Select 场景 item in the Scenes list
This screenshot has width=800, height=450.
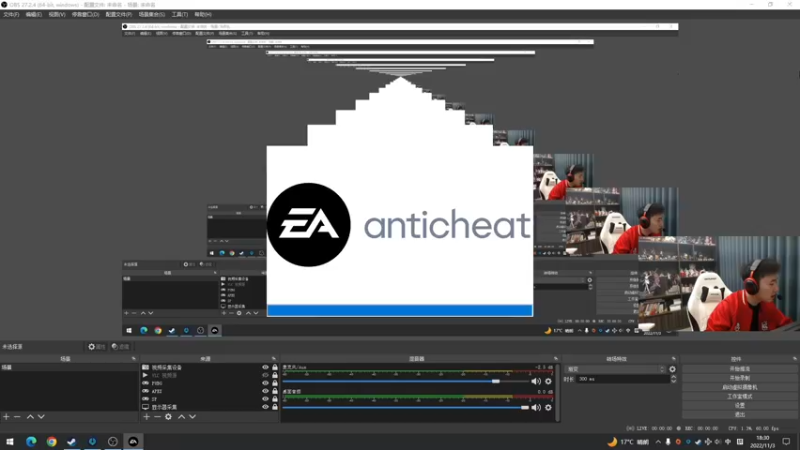coord(69,367)
